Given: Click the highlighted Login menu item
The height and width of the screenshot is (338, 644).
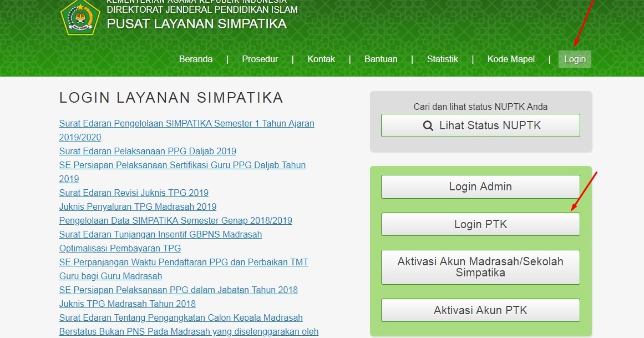Looking at the screenshot, I should click(x=575, y=59).
